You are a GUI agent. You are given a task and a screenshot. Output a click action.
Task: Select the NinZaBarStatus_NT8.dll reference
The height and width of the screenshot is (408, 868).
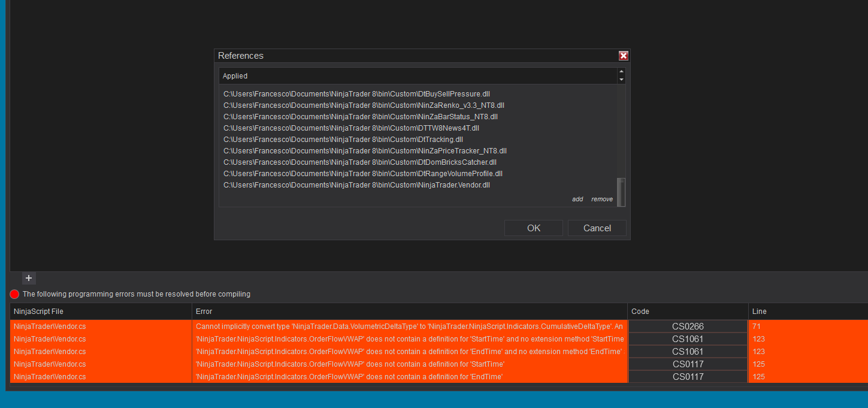pyautogui.click(x=361, y=117)
